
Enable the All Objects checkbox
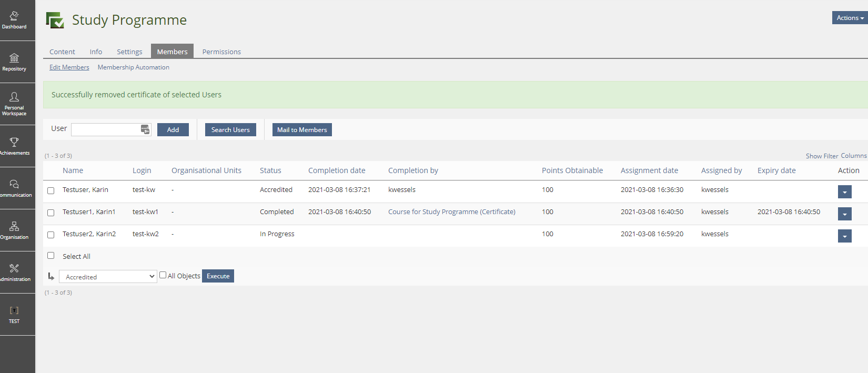click(163, 275)
